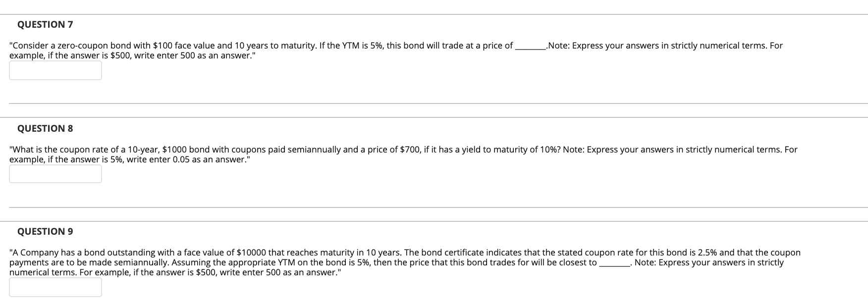This screenshot has height=308, width=868.
Task: Click the coupon rate question text
Action: pyautogui.click(x=198, y=149)
